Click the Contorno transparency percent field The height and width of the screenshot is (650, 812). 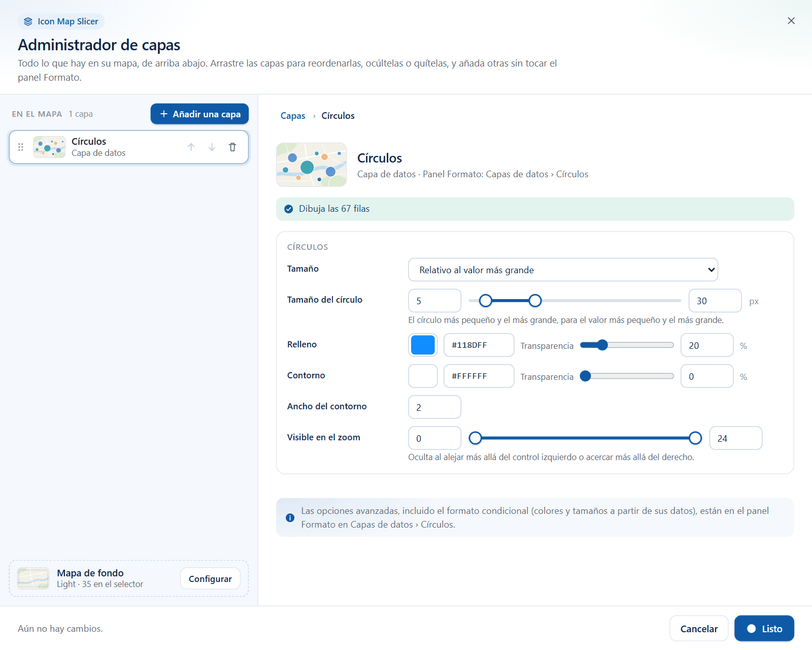[x=707, y=376]
